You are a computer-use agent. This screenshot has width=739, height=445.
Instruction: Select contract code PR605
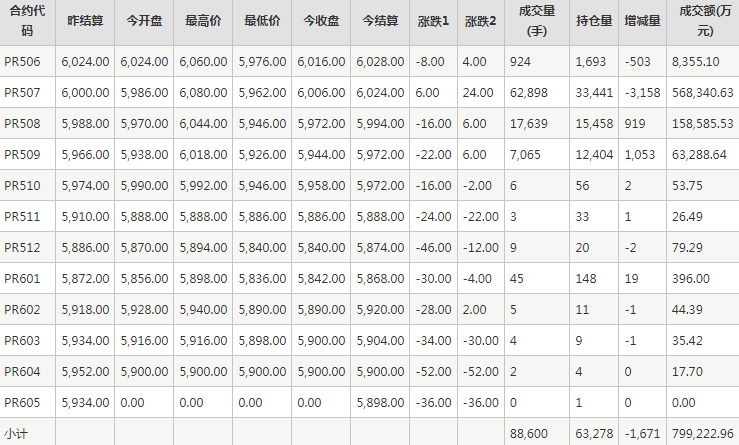(22, 403)
